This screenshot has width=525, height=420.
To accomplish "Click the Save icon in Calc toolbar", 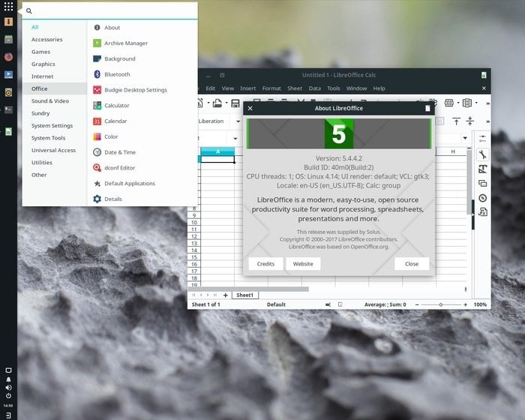I will pyautogui.click(x=235, y=103).
